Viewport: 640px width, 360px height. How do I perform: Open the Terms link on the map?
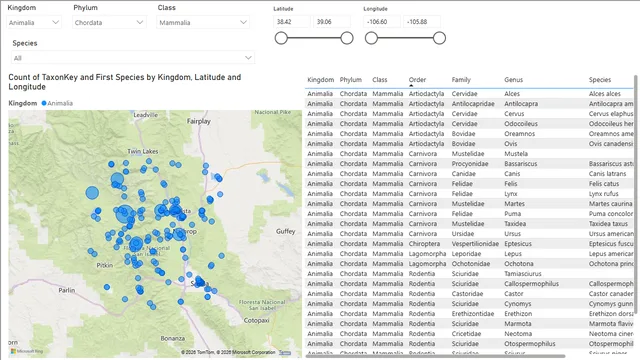pos(285,353)
